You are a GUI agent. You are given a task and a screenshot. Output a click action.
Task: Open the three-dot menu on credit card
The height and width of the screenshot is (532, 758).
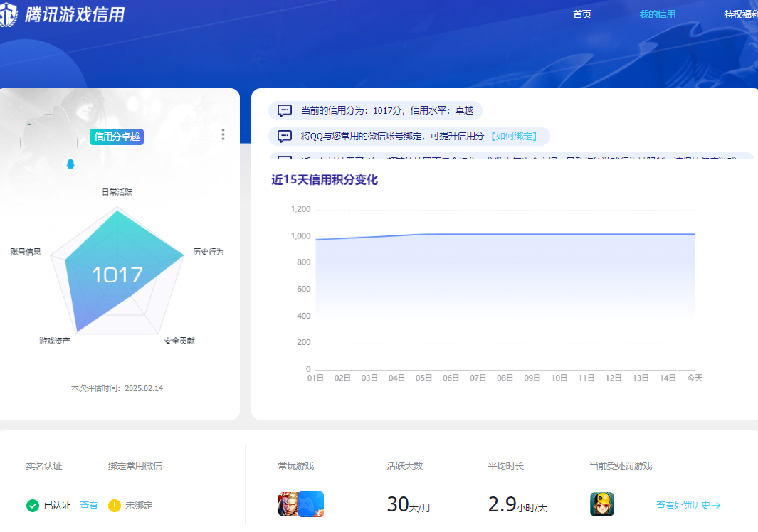click(x=223, y=134)
